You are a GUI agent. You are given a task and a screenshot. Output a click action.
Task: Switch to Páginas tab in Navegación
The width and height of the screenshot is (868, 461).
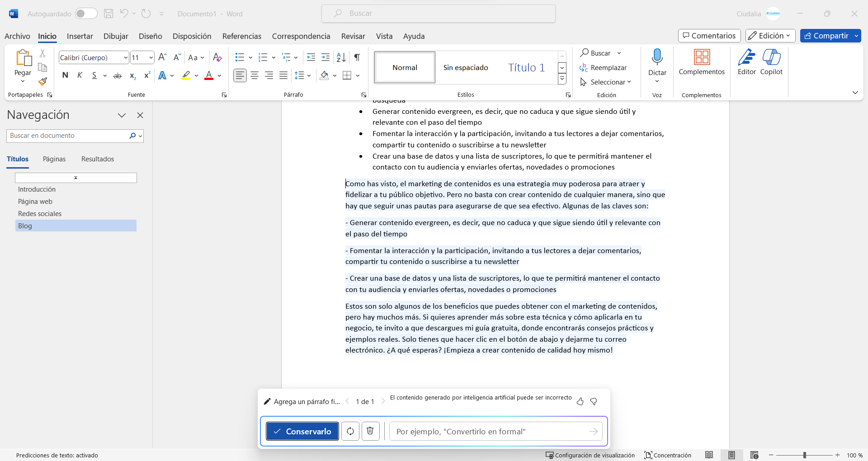54,159
